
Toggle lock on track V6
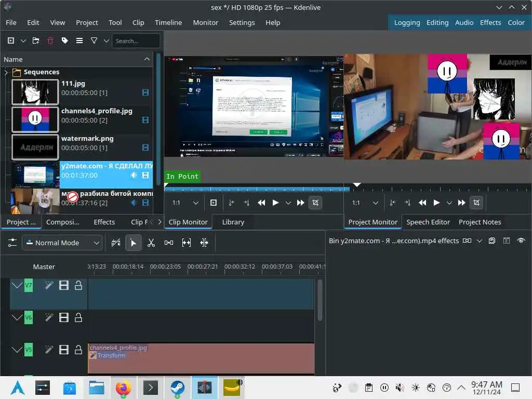click(x=78, y=317)
